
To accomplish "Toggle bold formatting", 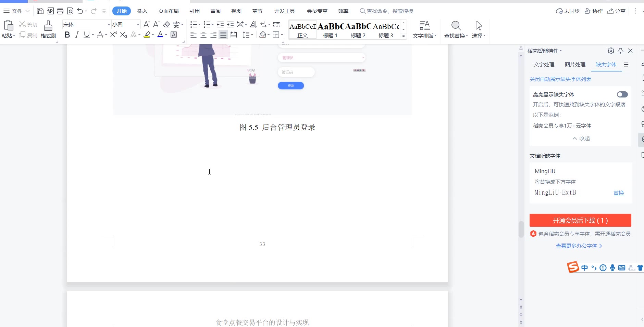I will pyautogui.click(x=67, y=35).
